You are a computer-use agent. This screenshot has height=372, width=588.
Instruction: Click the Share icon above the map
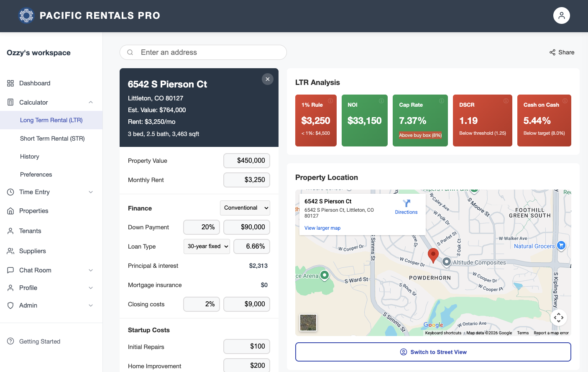552,52
